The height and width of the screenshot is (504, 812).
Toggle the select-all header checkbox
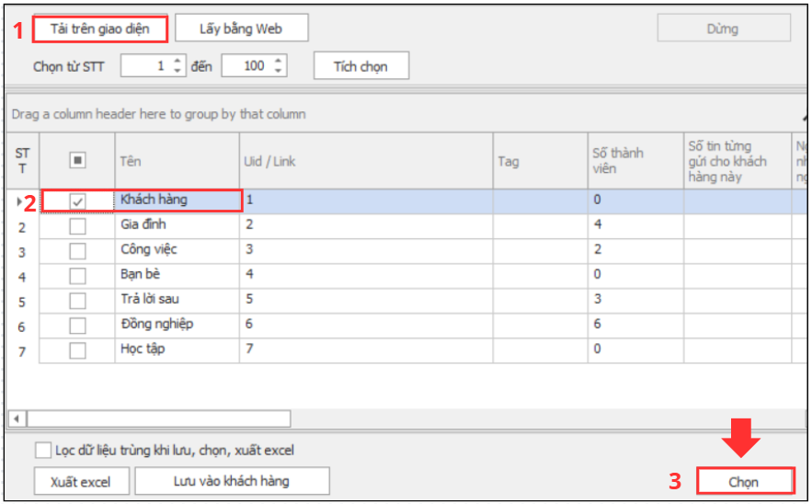(x=78, y=161)
